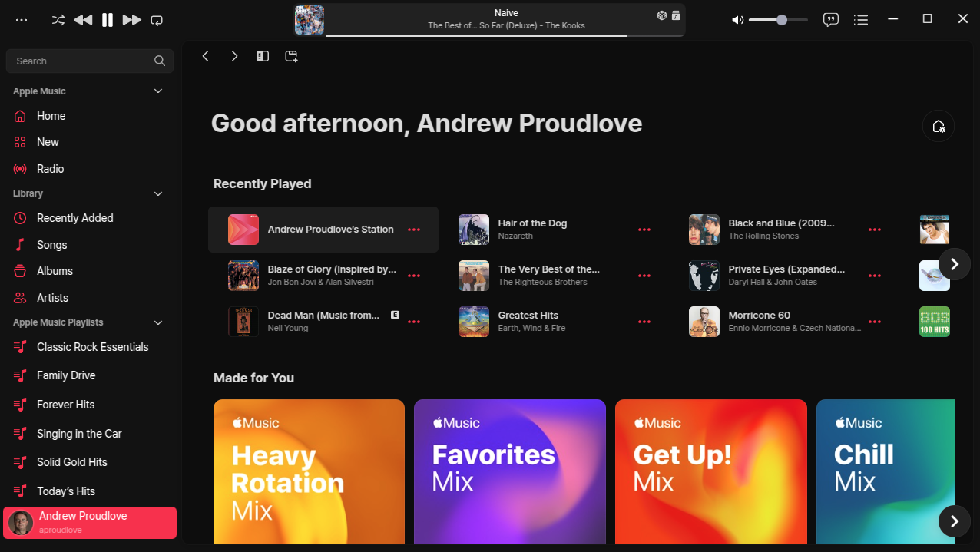Open Blaze of Glory album
The height and width of the screenshot is (552, 980).
323,276
